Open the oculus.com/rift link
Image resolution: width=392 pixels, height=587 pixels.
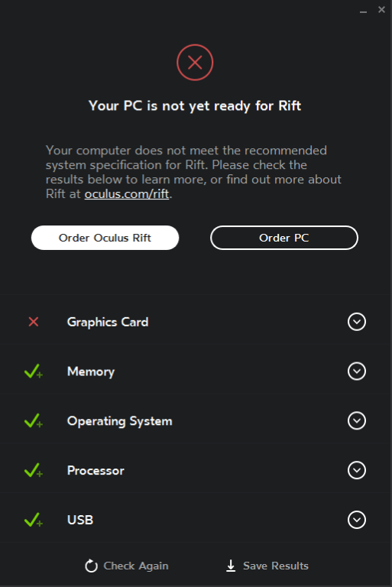[x=127, y=194]
